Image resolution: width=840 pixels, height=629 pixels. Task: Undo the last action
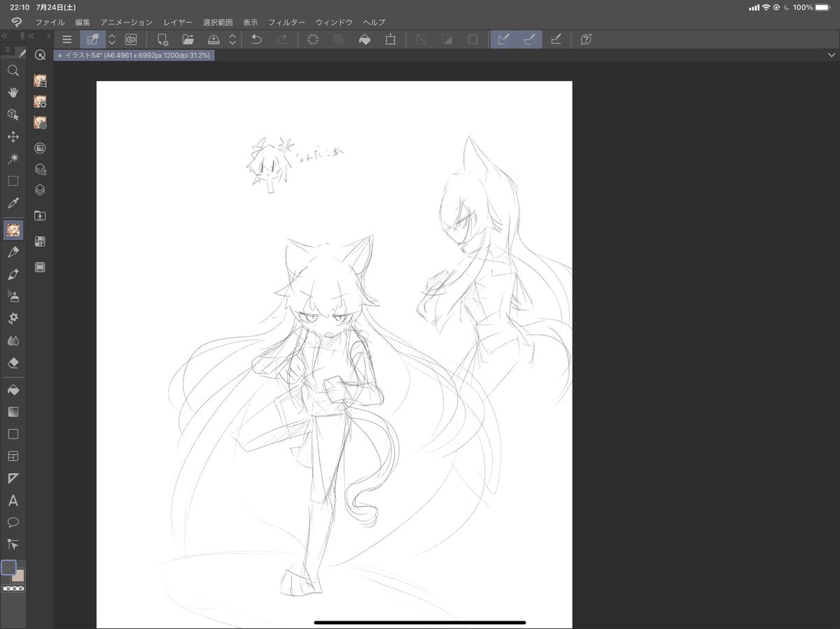[256, 40]
